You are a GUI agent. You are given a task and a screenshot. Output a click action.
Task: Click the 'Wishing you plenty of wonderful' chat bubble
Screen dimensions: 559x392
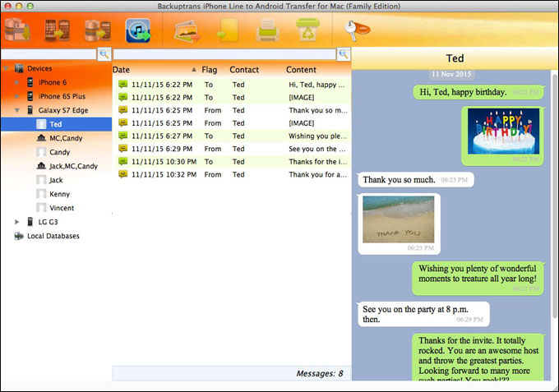click(x=478, y=279)
